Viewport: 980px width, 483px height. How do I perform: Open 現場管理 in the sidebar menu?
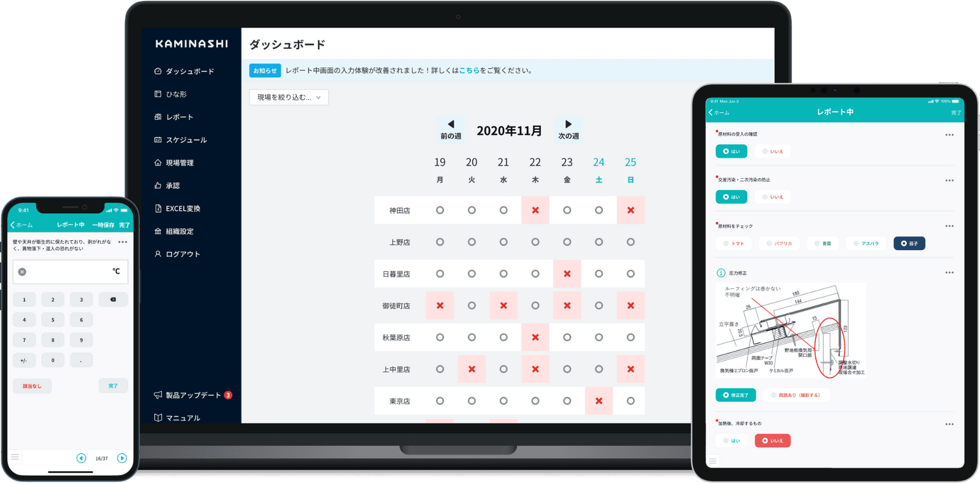click(179, 163)
